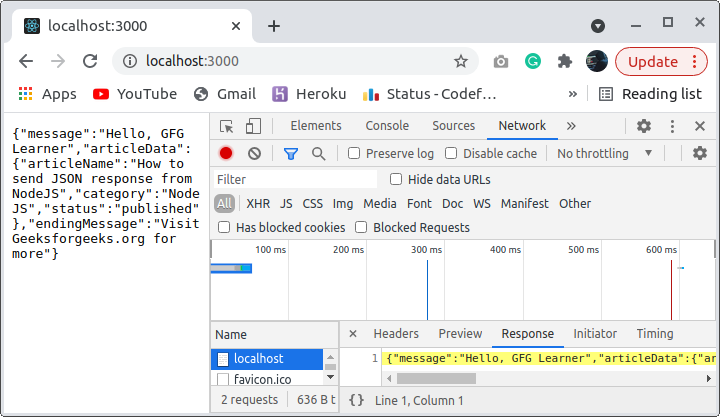Screen dimensions: 720x417
Task: Open the Chrome profile avatar
Action: [596, 61]
